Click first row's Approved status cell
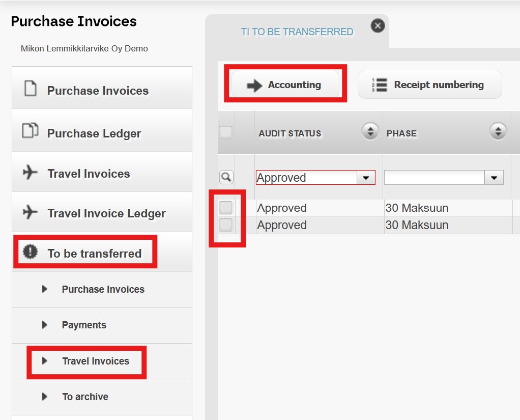The width and height of the screenshot is (520, 420). [x=320, y=208]
